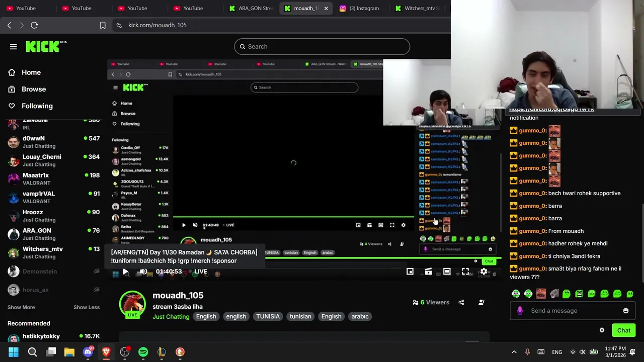Open Witchers_mtv channel in the sidebar
Image resolution: width=644 pixels, height=362 pixels.
[x=53, y=252]
